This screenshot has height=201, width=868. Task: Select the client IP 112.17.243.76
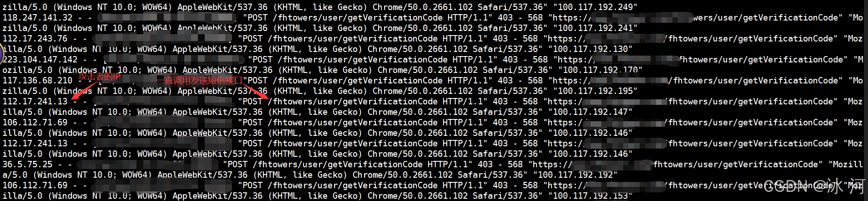coord(35,39)
